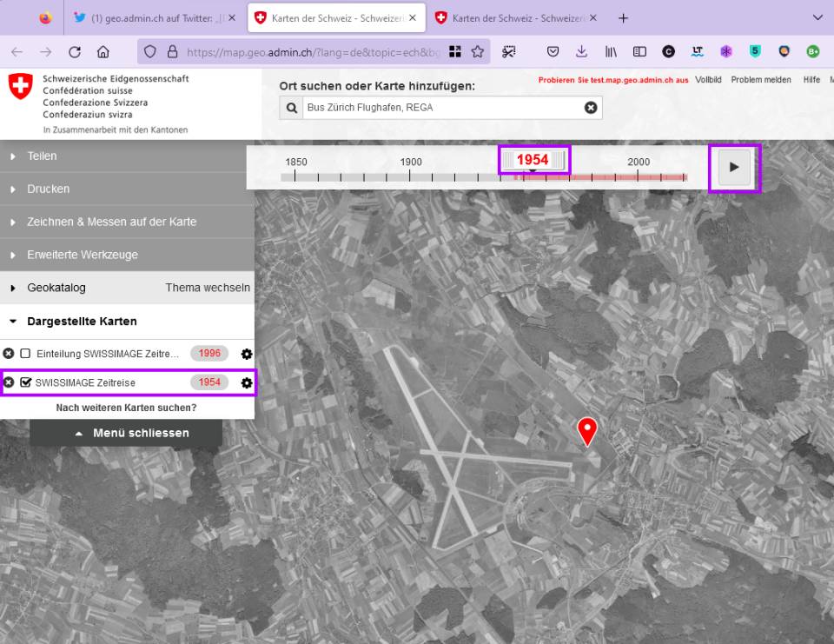Click the Swiss Confederation logo

click(18, 87)
